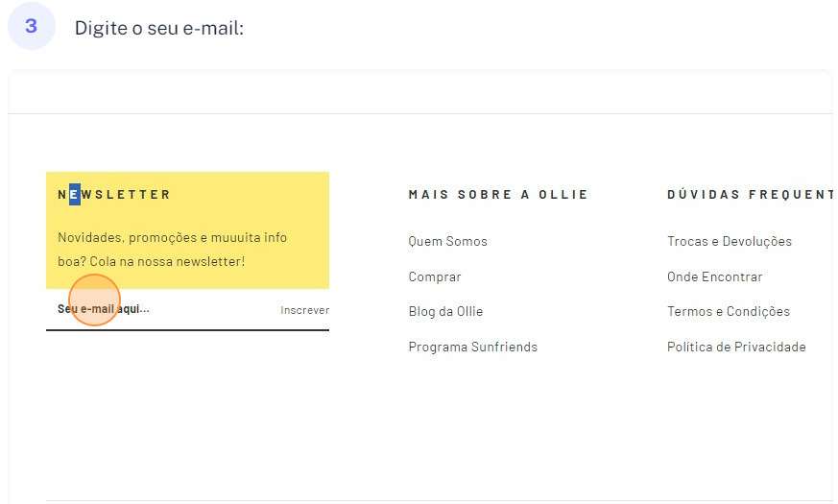
Task: Click the step number 3 badge
Action: pos(32,27)
